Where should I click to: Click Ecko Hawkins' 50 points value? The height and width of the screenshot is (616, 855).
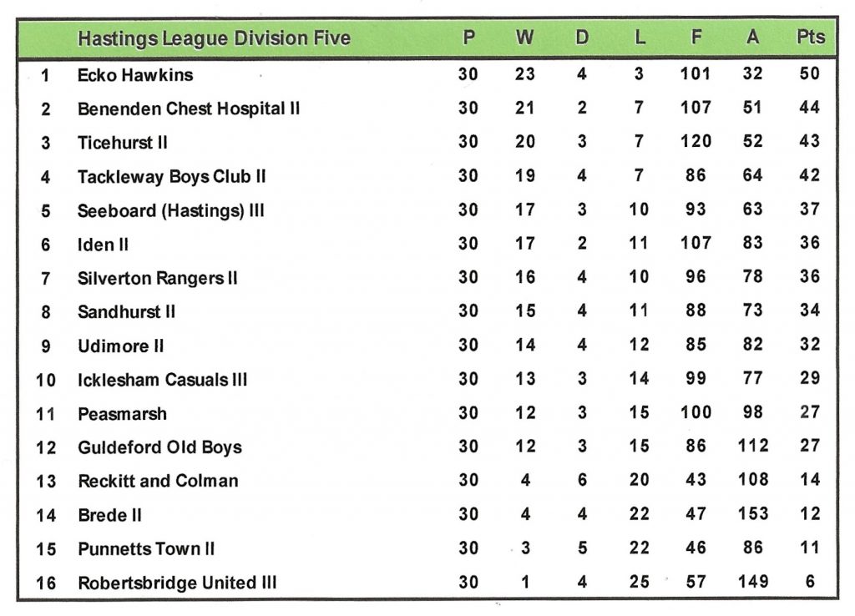[809, 73]
